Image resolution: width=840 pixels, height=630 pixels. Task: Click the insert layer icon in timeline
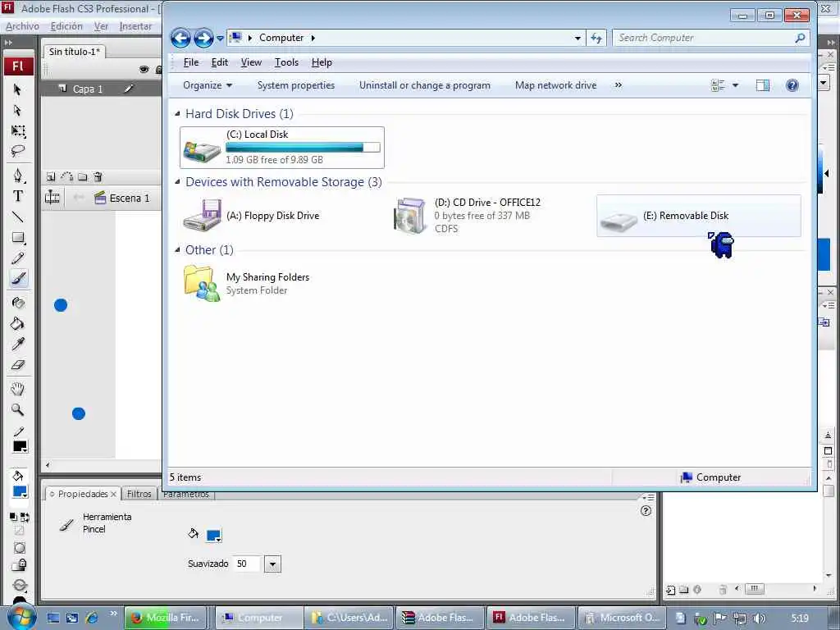coord(51,176)
